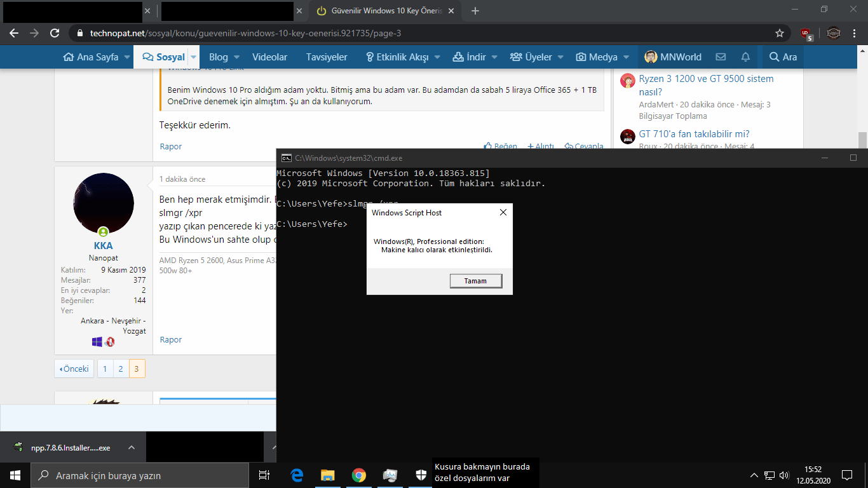Open the Ryzen 3 1200 ve GT 9500 thread
The image size is (868, 488).
click(706, 85)
